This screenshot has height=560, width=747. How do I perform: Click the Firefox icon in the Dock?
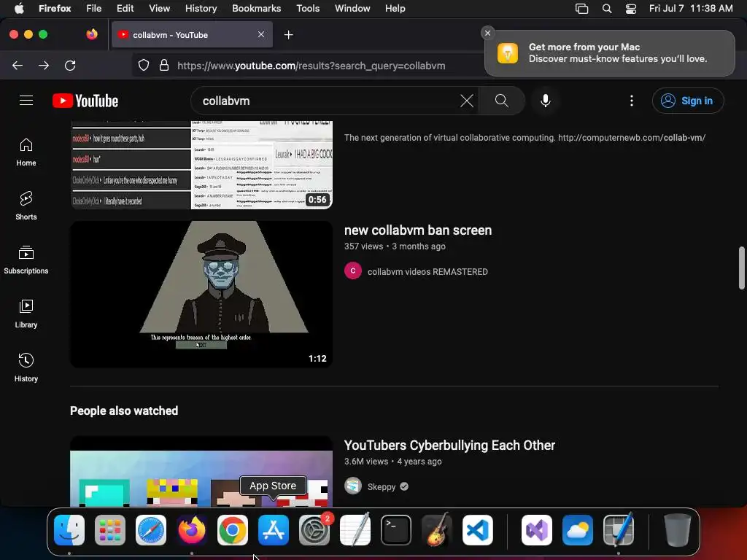[x=192, y=530]
